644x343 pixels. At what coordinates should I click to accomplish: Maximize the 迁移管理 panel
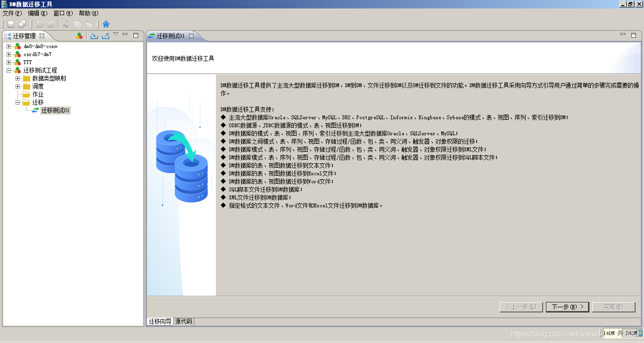[136, 35]
